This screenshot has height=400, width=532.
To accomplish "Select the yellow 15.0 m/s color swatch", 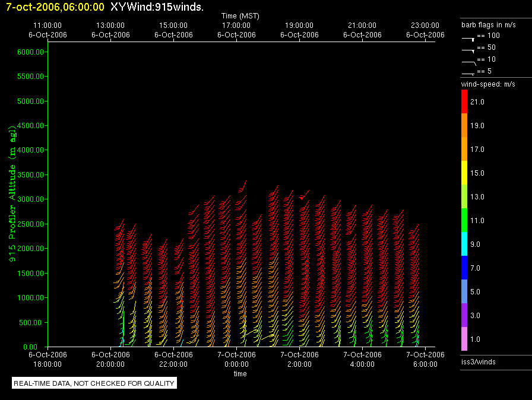I will click(x=464, y=173).
